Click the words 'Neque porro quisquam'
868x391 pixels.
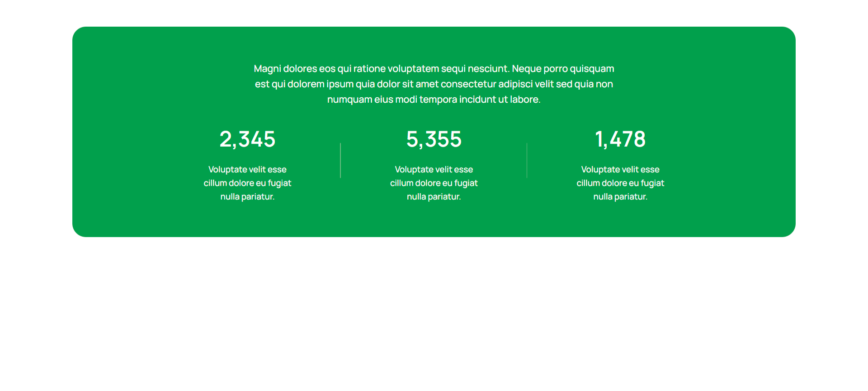tap(563, 69)
